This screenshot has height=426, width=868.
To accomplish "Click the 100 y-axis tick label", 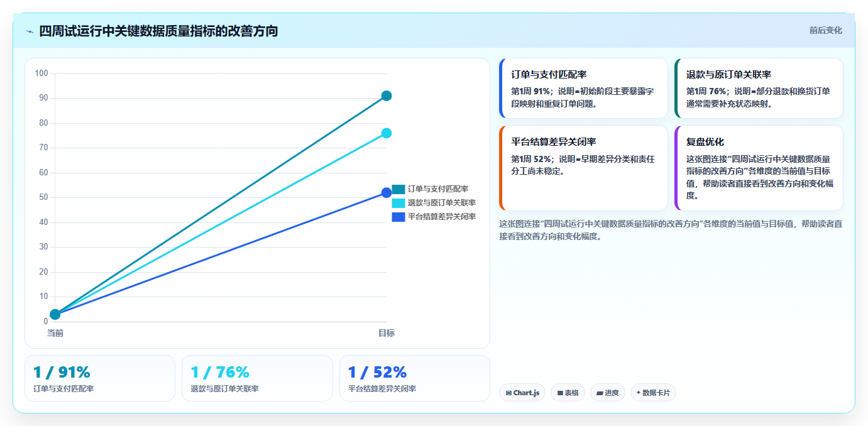I will coord(41,74).
